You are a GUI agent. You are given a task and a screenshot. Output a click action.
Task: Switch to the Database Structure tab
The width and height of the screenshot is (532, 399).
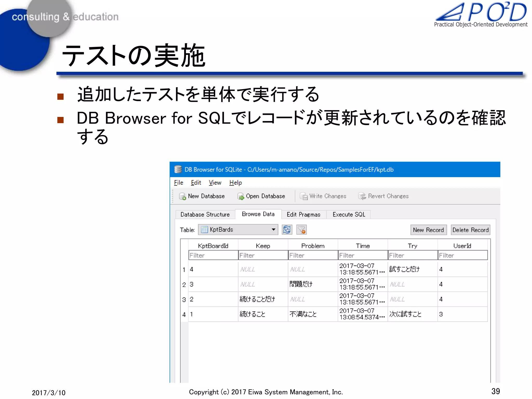205,214
